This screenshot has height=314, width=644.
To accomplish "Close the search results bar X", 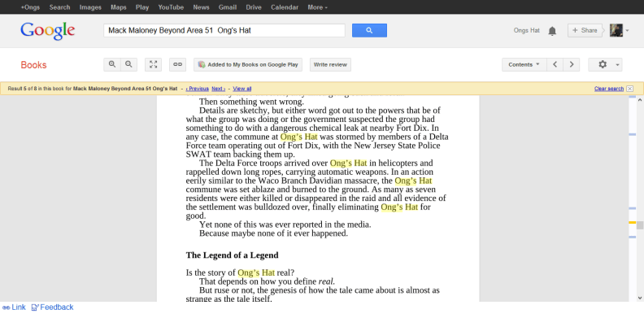I will coord(630,89).
